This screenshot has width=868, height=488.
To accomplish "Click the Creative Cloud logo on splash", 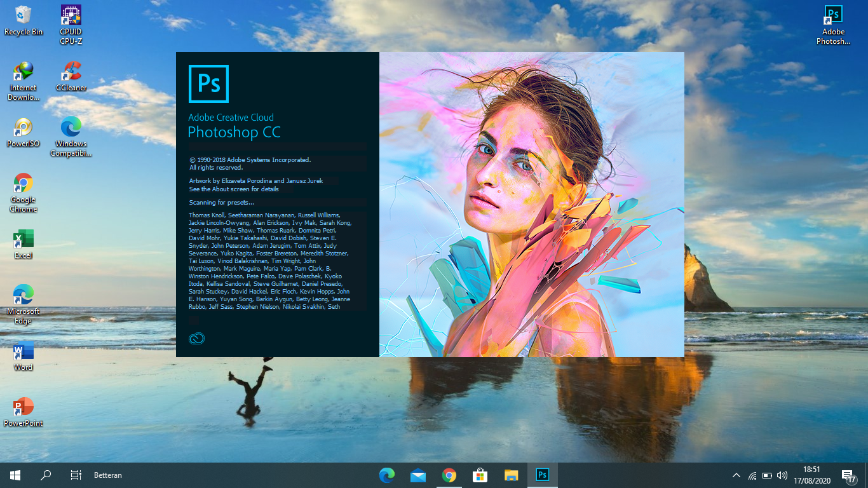I will pyautogui.click(x=196, y=339).
